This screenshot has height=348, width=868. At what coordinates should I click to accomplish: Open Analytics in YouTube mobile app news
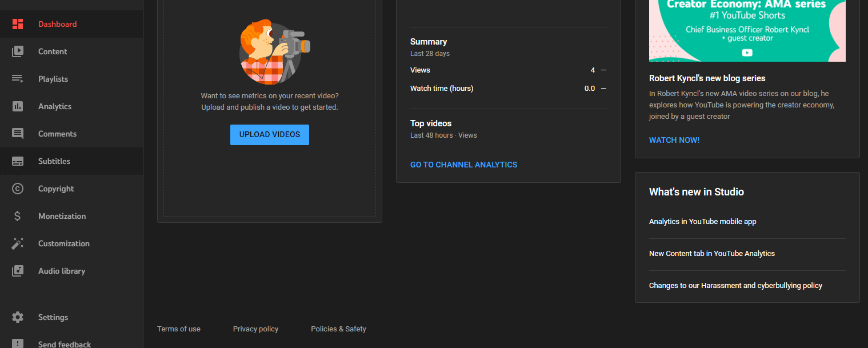702,222
